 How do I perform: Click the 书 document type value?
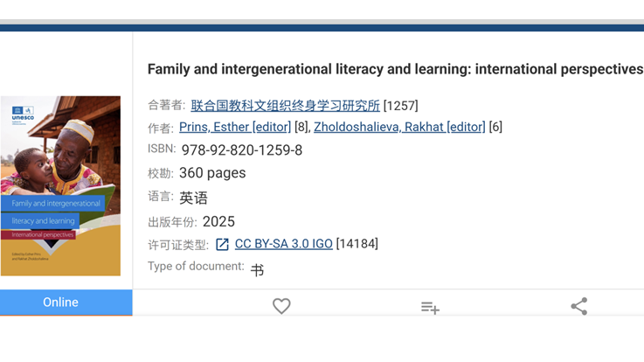[257, 270]
